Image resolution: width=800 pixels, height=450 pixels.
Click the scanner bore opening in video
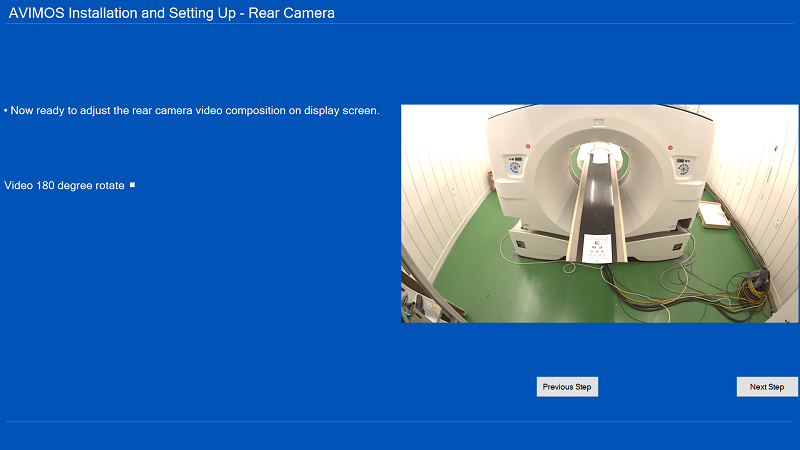click(x=599, y=155)
